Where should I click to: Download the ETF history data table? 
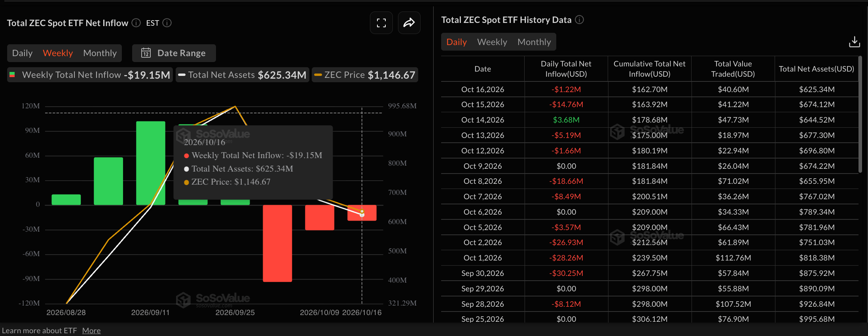pyautogui.click(x=855, y=42)
